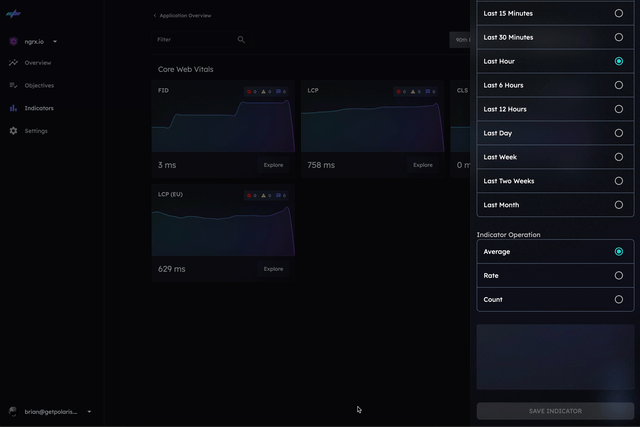
Task: Open the percentile dropdown next to Filter
Action: 460,40
